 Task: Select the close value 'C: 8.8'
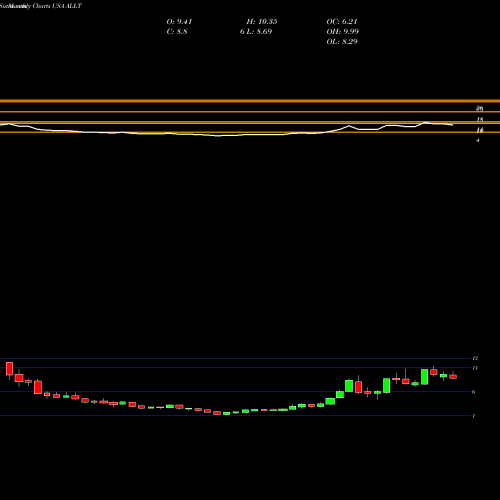point(177,32)
